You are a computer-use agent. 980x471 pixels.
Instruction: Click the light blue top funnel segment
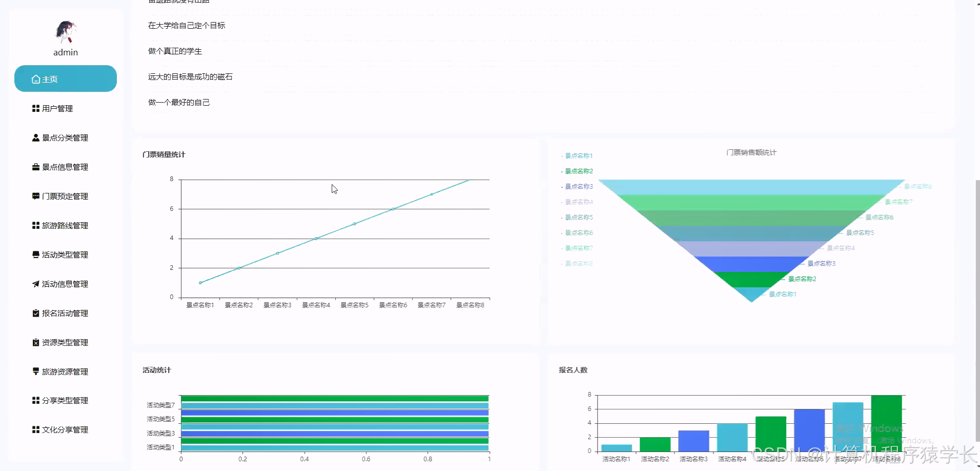click(751, 187)
